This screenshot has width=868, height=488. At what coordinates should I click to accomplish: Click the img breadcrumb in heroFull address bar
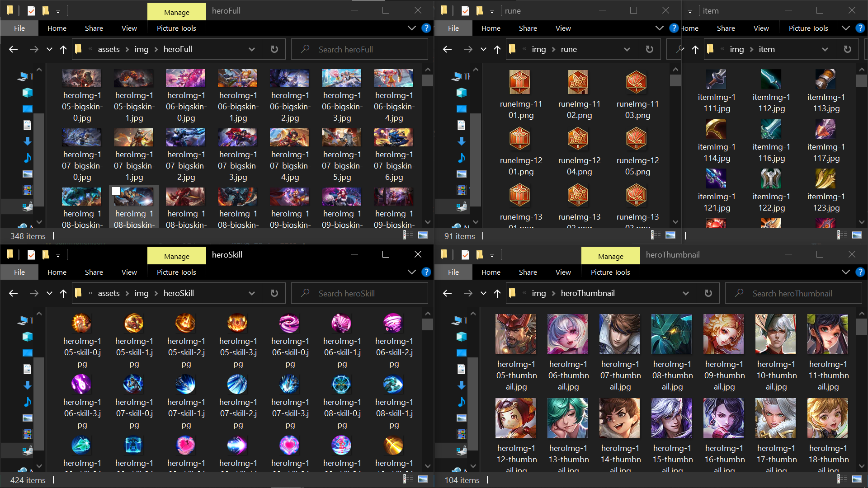pyautogui.click(x=141, y=49)
